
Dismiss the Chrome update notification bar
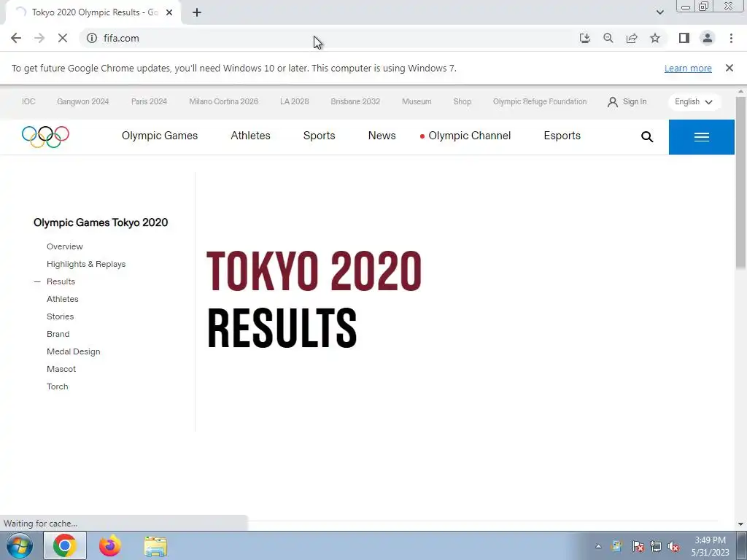coord(729,68)
